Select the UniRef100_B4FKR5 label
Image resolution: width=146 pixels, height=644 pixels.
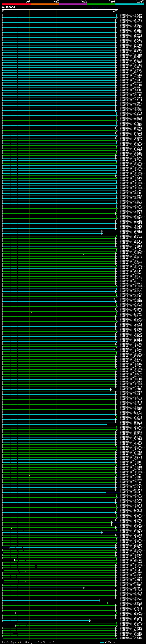131,45
